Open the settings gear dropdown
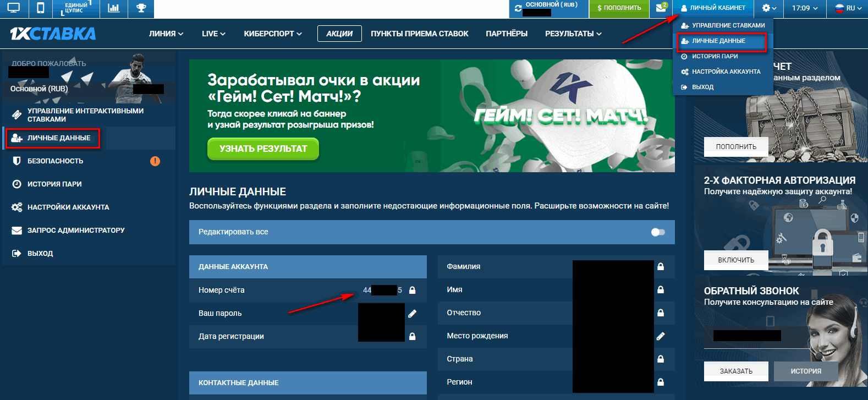This screenshot has width=868, height=400. point(769,8)
